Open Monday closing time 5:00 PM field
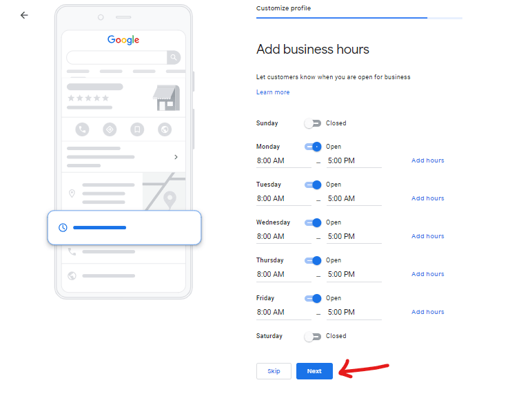 (x=354, y=160)
